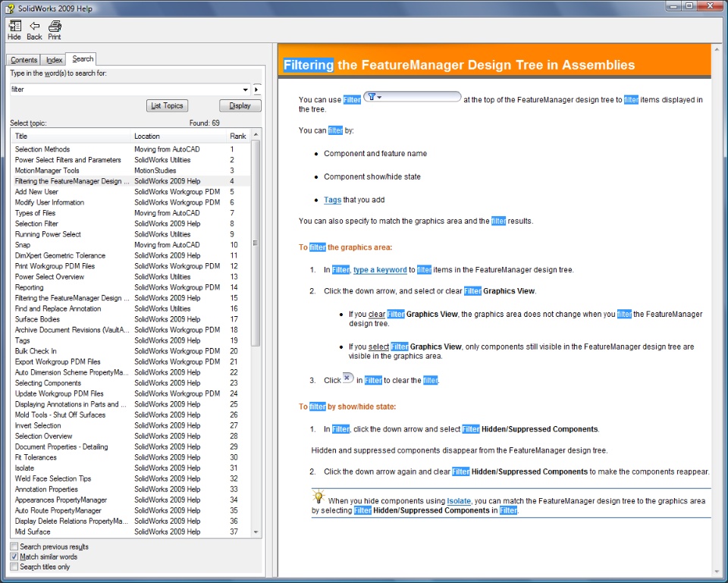The height and width of the screenshot is (583, 728).
Task: Select the 'DimXpert Geometric Tolerance' topic
Action: pos(130,255)
